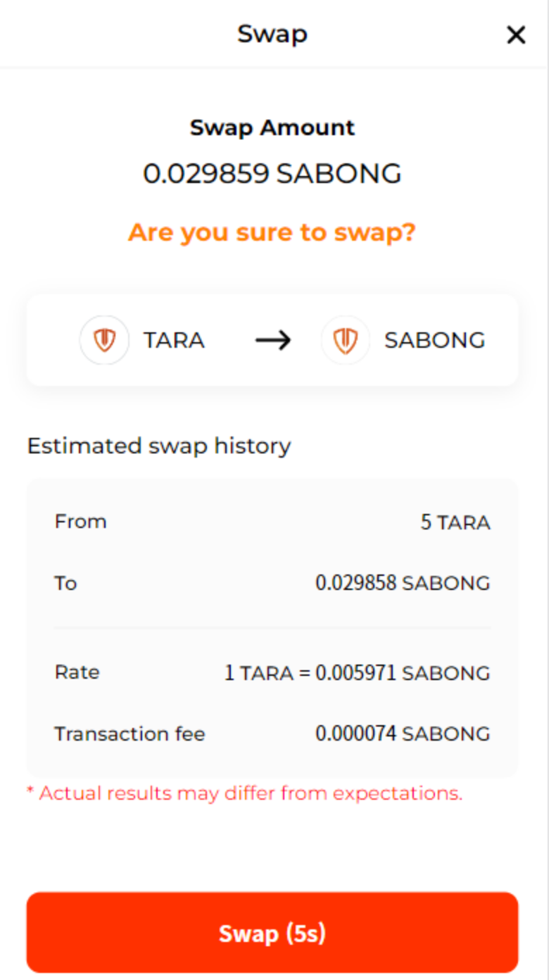Dismiss the swap dialog with the X
Viewport: 549px width, 980px height.
pyautogui.click(x=516, y=34)
